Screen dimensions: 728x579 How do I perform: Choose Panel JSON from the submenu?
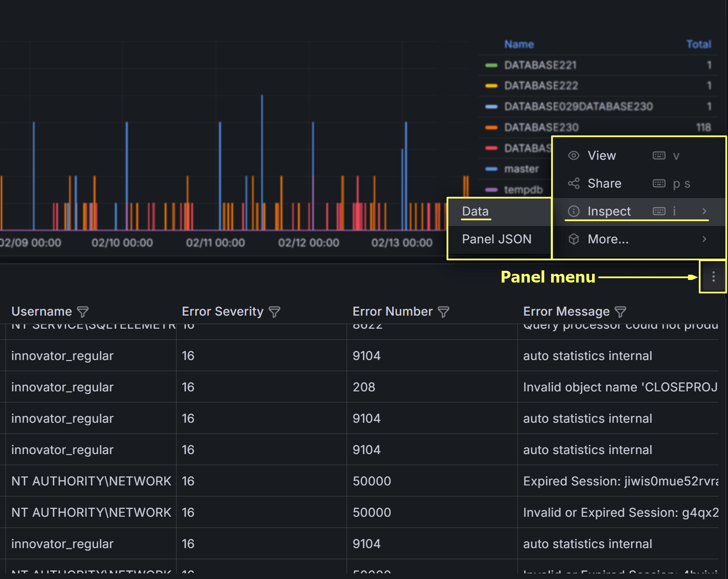tap(497, 239)
